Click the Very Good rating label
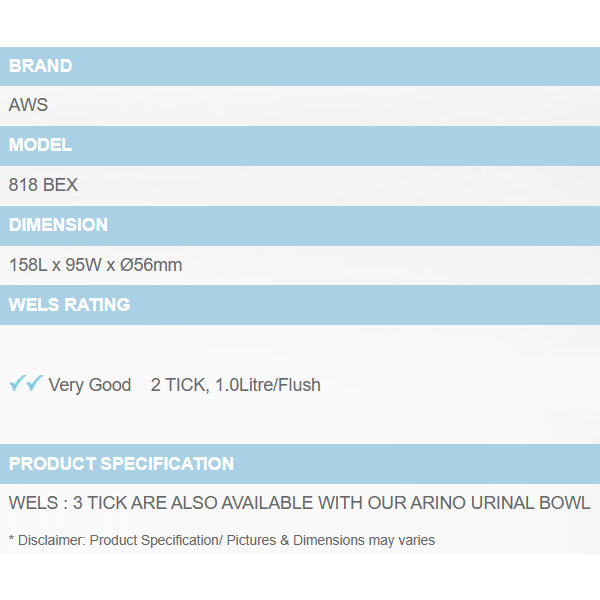 pyautogui.click(x=90, y=385)
